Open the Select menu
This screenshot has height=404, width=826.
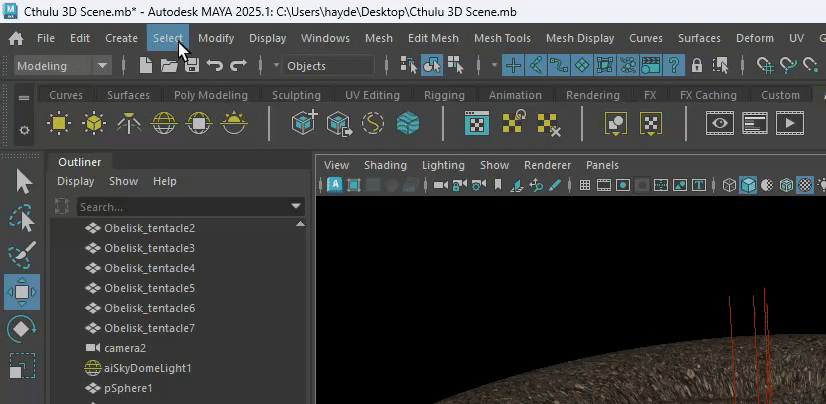click(x=168, y=38)
